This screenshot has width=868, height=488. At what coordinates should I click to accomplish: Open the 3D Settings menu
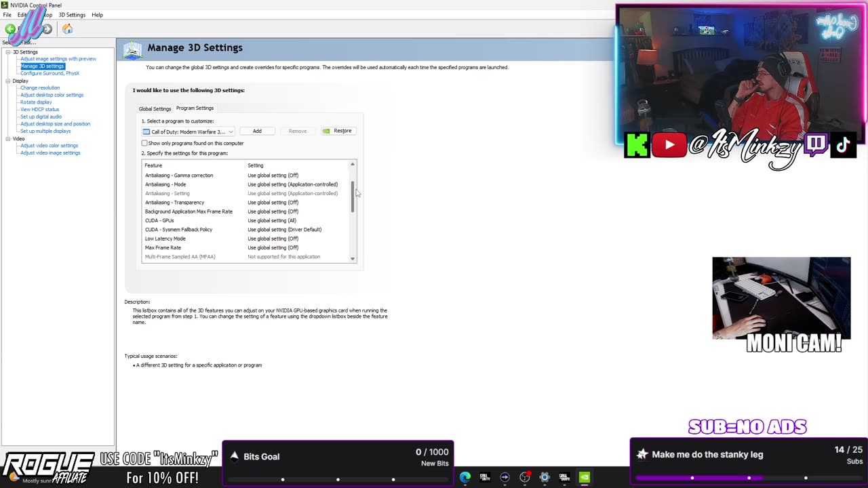pos(72,15)
